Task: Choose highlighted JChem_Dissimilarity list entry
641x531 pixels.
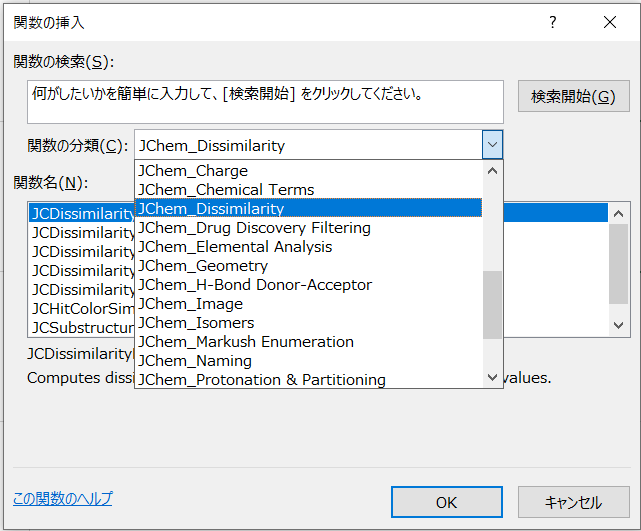Action: pyautogui.click(x=309, y=208)
